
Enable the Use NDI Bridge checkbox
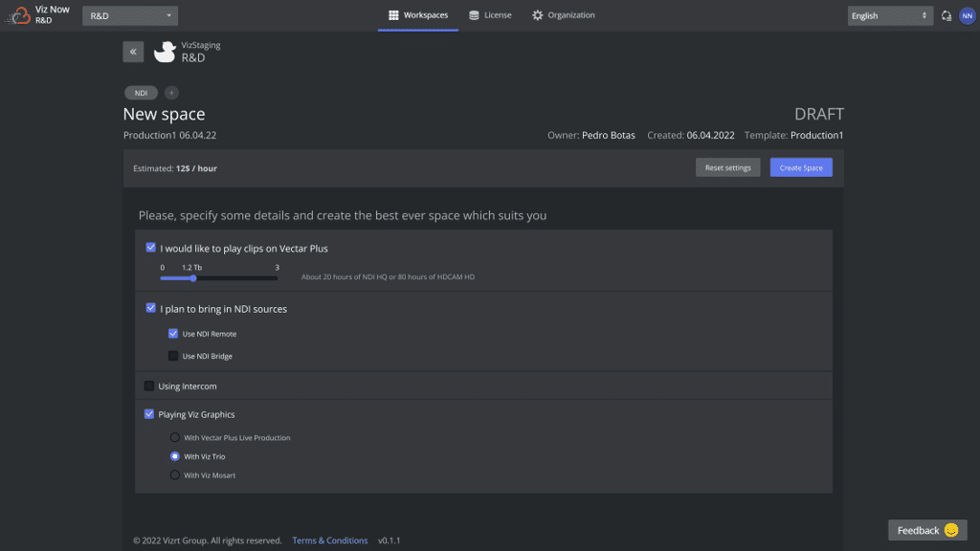coord(173,356)
